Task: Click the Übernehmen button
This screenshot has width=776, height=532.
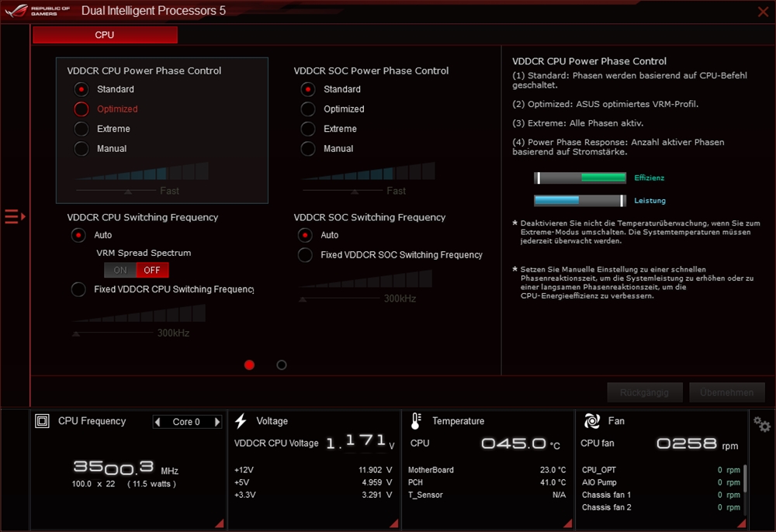Action: (x=727, y=392)
